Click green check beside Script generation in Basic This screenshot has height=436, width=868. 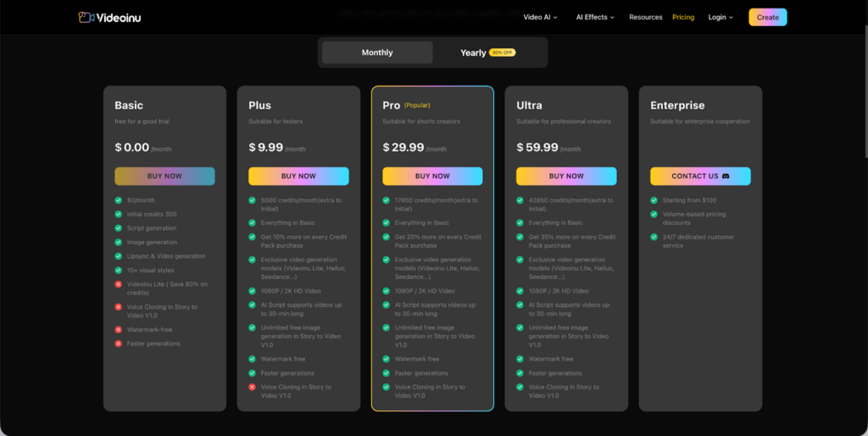tap(119, 228)
